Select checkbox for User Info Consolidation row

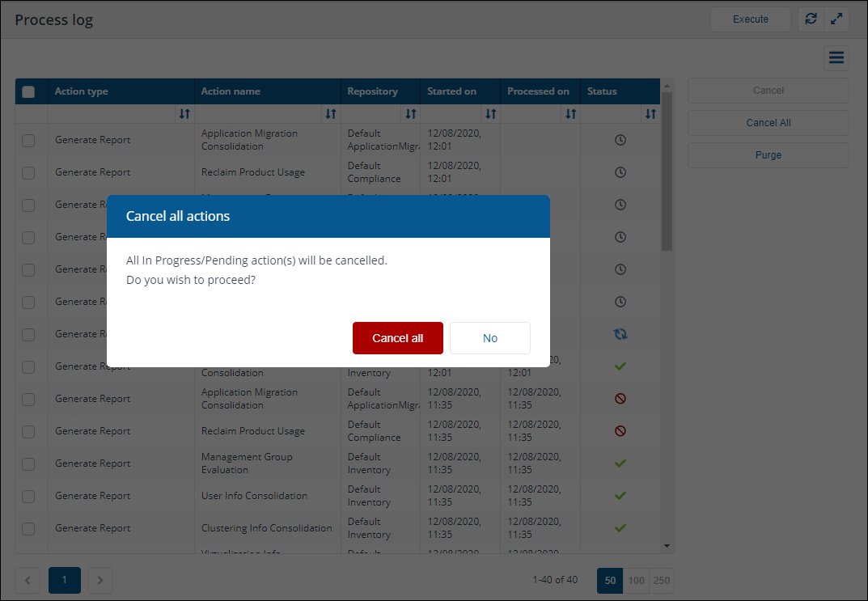[x=28, y=496]
